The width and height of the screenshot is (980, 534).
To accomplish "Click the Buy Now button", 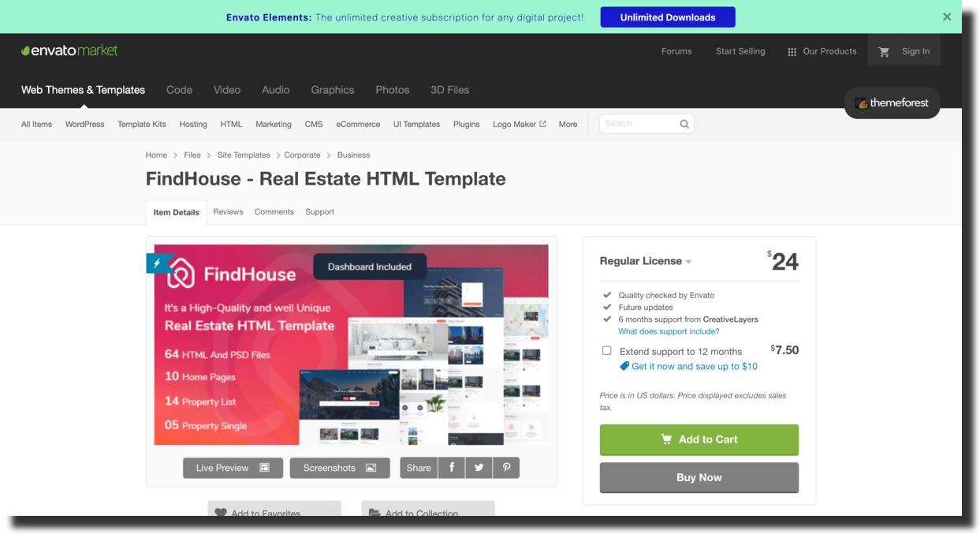I will (699, 477).
